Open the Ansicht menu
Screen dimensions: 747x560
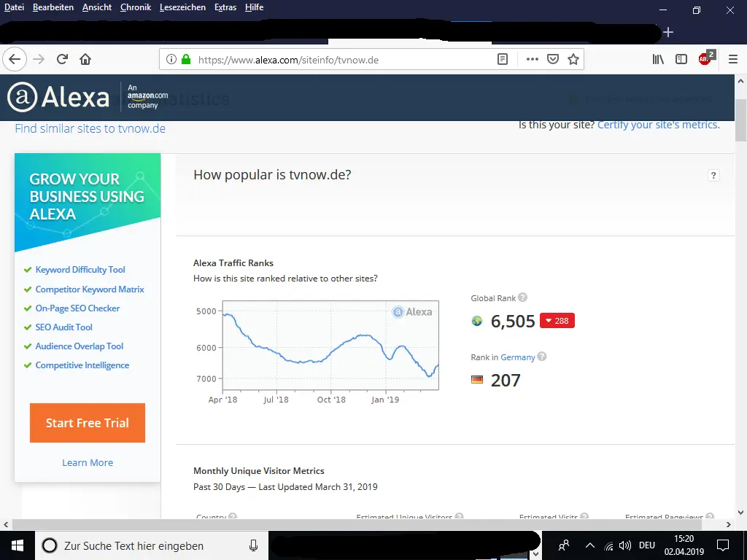pyautogui.click(x=97, y=7)
